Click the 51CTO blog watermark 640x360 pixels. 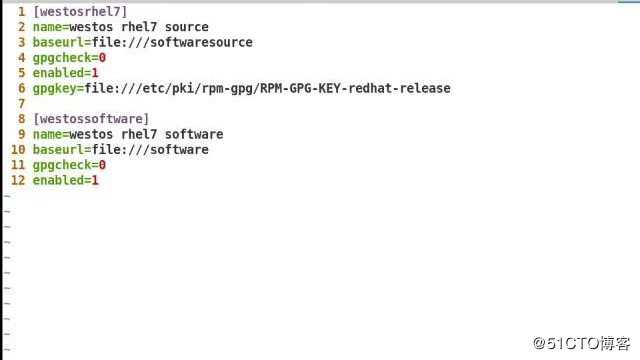[x=582, y=343]
